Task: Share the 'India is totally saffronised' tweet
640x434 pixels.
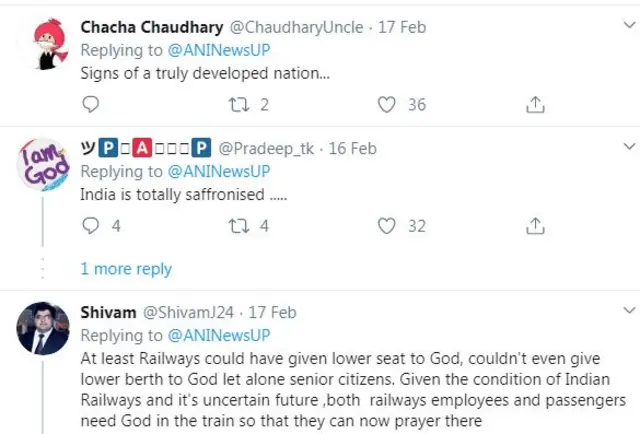Action: pos(535,226)
